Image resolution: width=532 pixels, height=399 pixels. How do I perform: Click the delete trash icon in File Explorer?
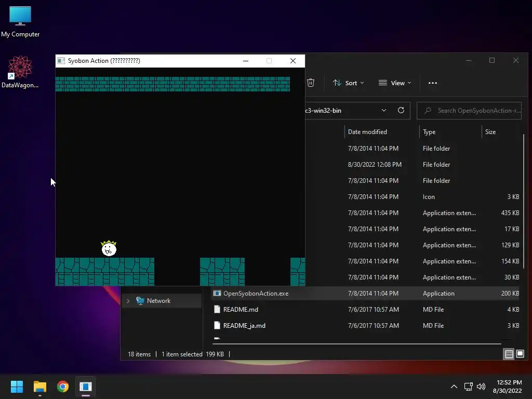point(311,83)
